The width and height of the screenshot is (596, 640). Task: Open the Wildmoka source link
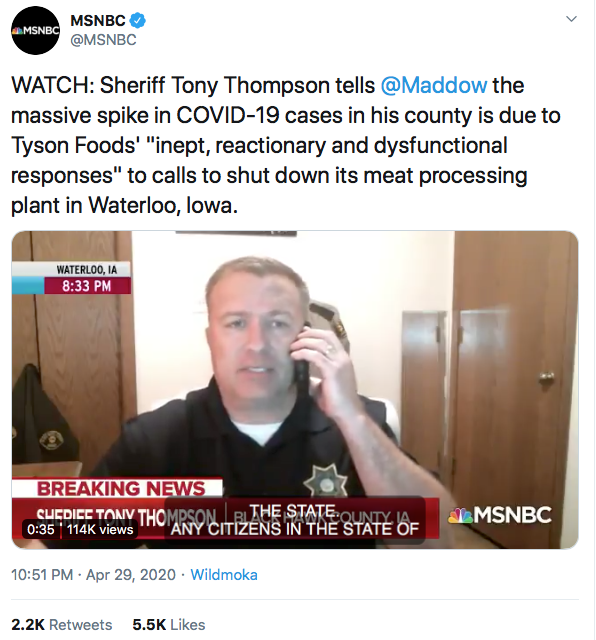(x=224, y=575)
